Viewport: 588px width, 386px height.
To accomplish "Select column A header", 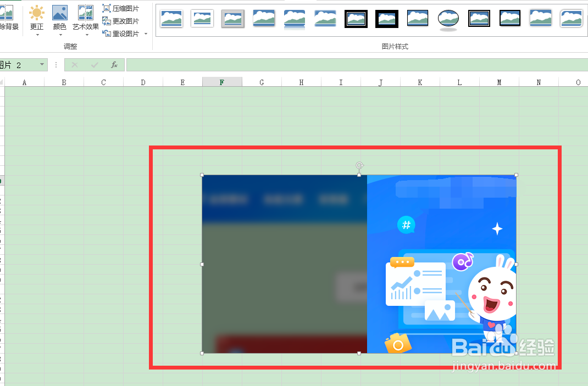I will point(24,82).
